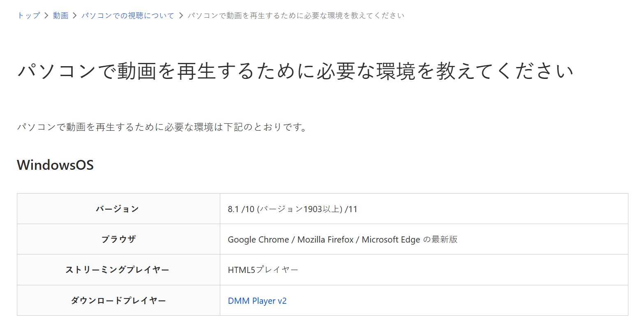Click the ブラウザ table header cell

pyautogui.click(x=118, y=239)
